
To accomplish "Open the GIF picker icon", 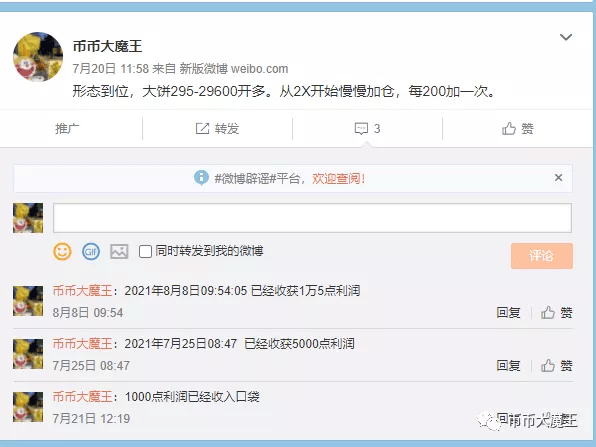I will click(x=91, y=251).
